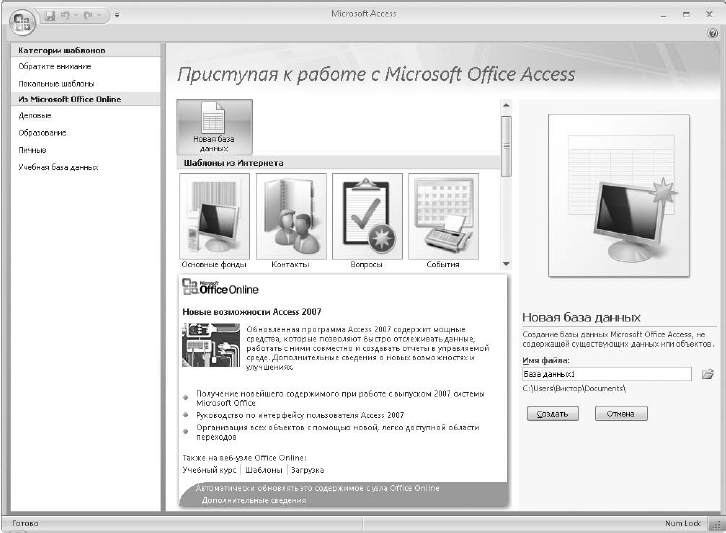The width and height of the screenshot is (726, 533).
Task: Choose the События template
Action: (x=443, y=221)
